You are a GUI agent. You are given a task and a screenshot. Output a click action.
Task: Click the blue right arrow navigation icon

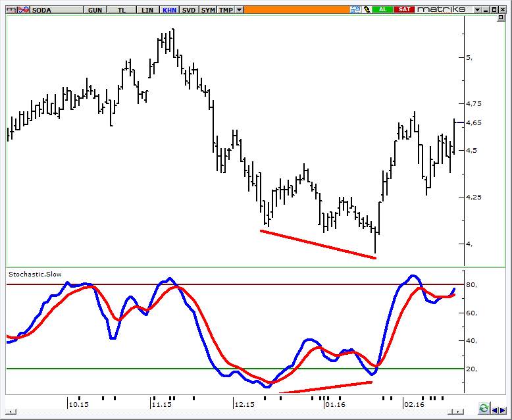click(x=503, y=411)
